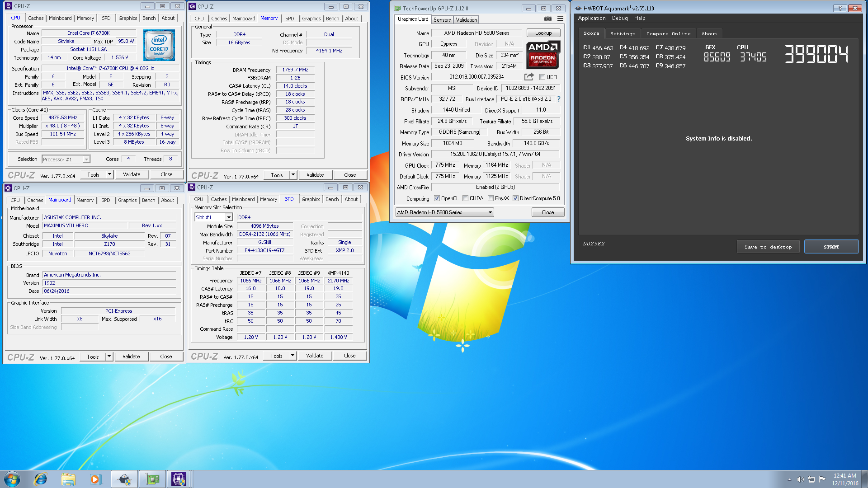Image resolution: width=868 pixels, height=488 pixels.
Task: Click the XMP-4140 column header in Timings Table
Action: click(338, 273)
